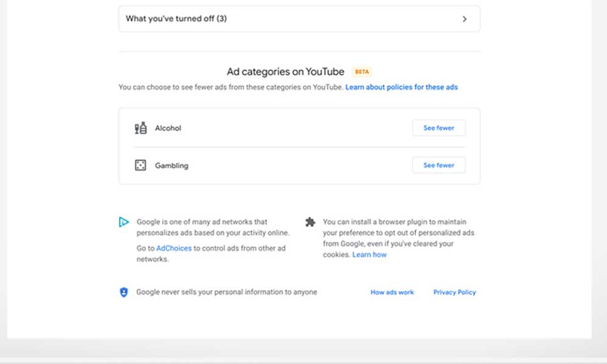Open the AdChoices link
The width and height of the screenshot is (607, 364).
click(x=174, y=249)
